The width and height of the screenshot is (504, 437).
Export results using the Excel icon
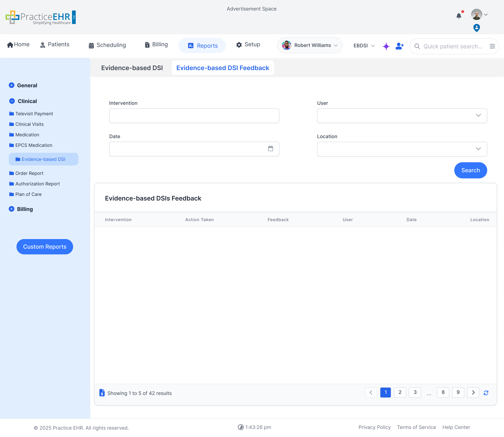[102, 393]
